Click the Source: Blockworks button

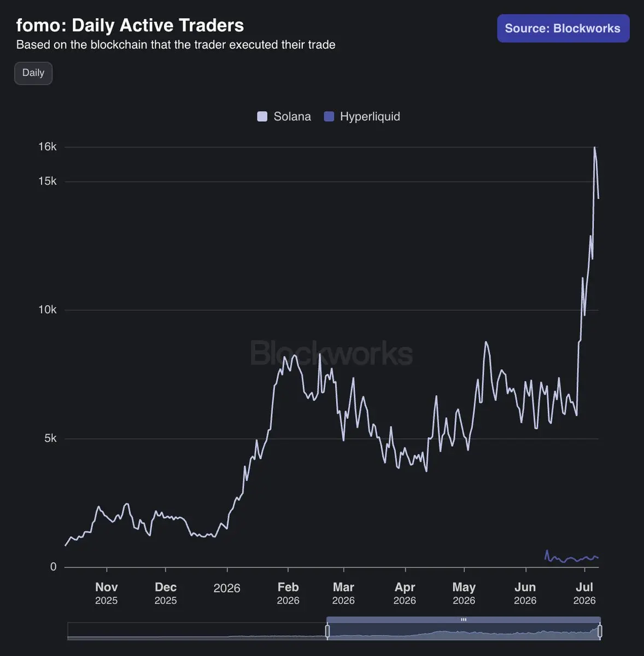tap(563, 28)
